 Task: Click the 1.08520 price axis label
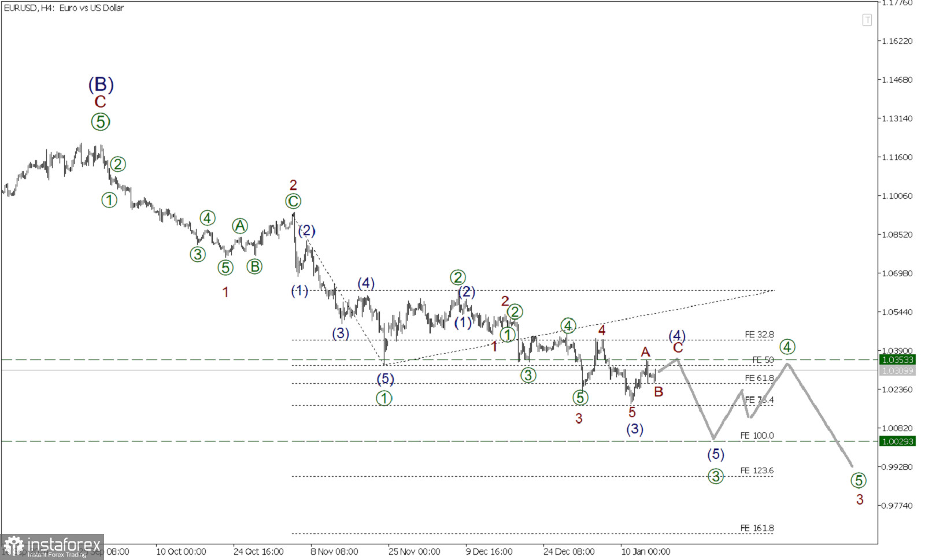(x=897, y=235)
